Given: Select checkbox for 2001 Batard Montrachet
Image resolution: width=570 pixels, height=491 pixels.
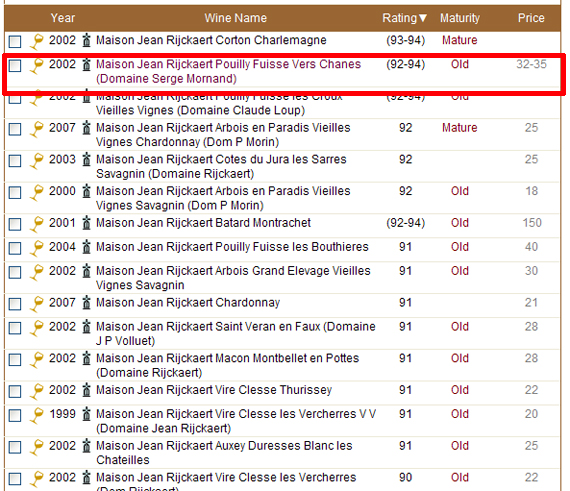Looking at the screenshot, I should tap(15, 224).
